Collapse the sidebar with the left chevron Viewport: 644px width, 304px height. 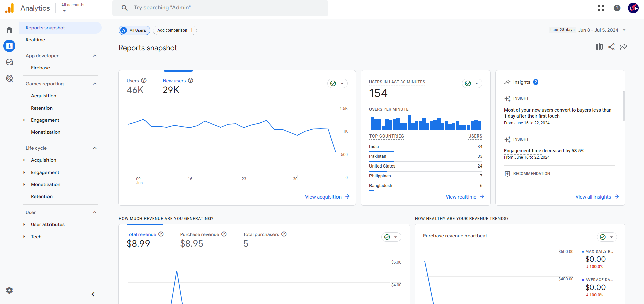93,294
